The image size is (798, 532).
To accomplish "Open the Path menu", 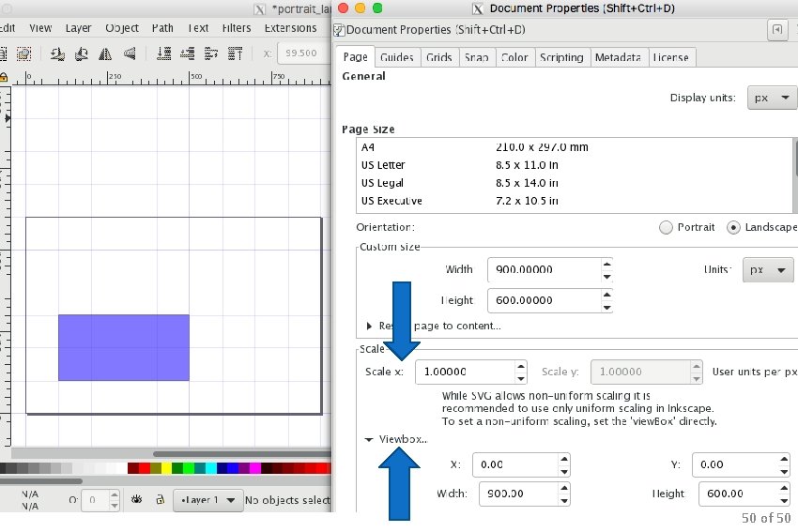I will tap(162, 28).
